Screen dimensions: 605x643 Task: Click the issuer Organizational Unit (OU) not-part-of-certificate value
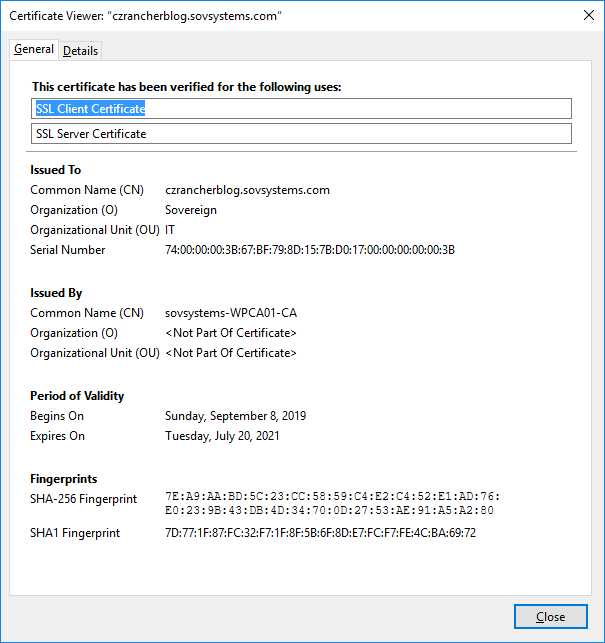tap(231, 353)
